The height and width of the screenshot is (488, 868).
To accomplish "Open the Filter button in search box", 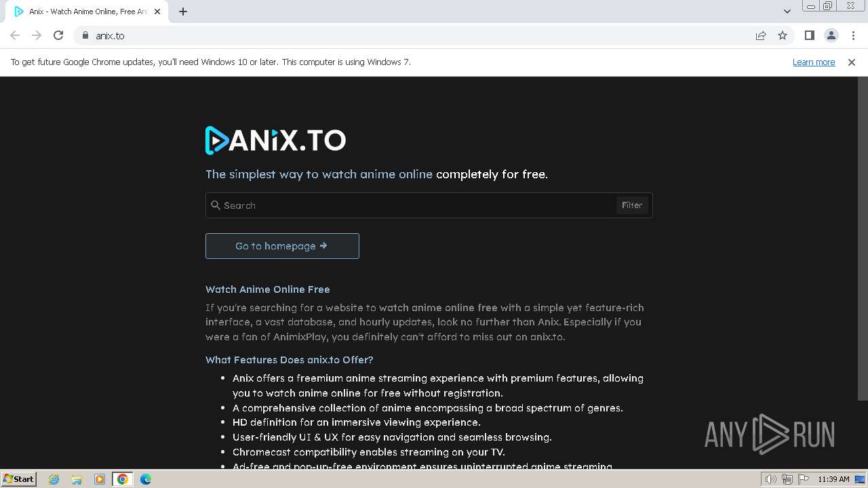I will 632,205.
